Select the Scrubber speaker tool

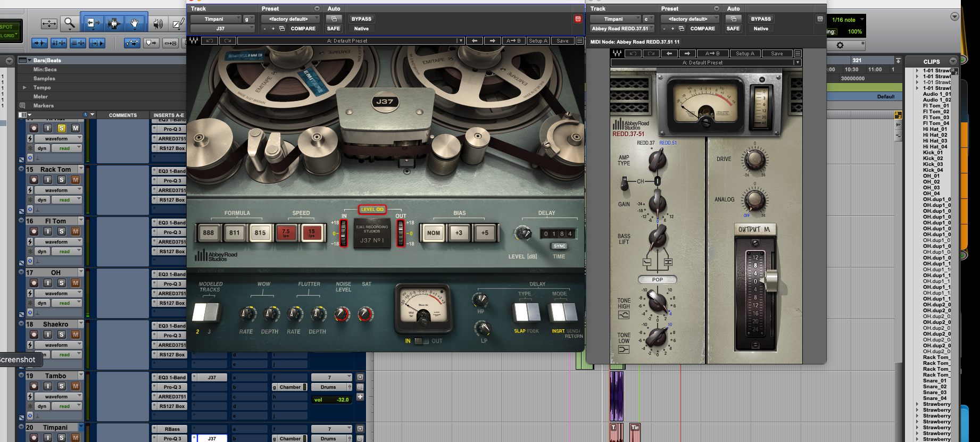[x=158, y=23]
